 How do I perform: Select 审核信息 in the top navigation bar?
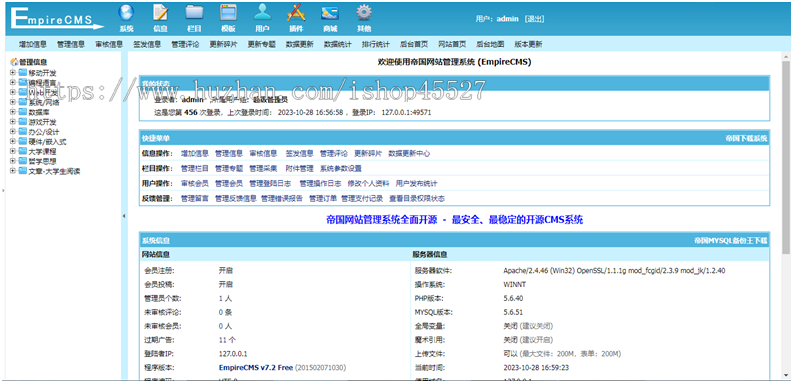(x=109, y=44)
